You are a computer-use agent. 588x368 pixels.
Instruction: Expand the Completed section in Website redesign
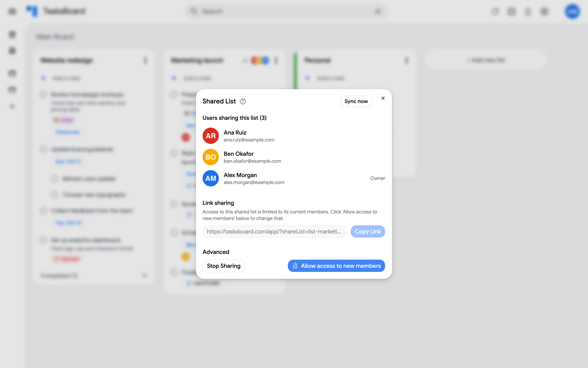point(144,276)
